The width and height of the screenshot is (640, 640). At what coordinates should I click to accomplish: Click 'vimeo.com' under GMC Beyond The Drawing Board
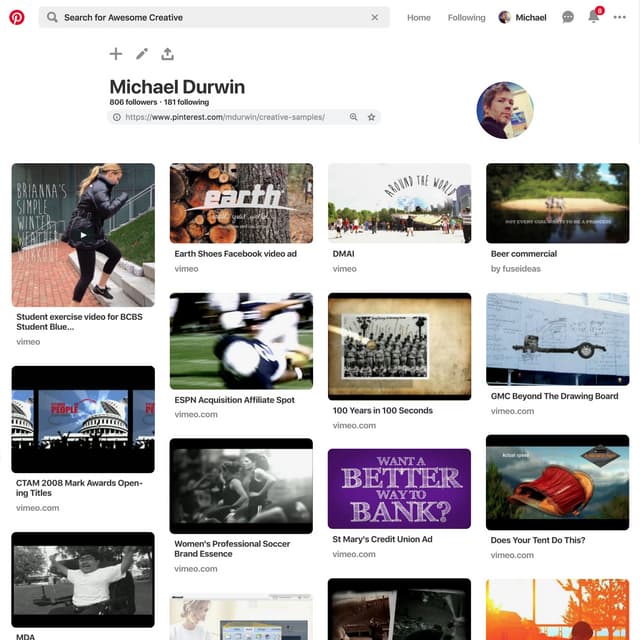512,411
